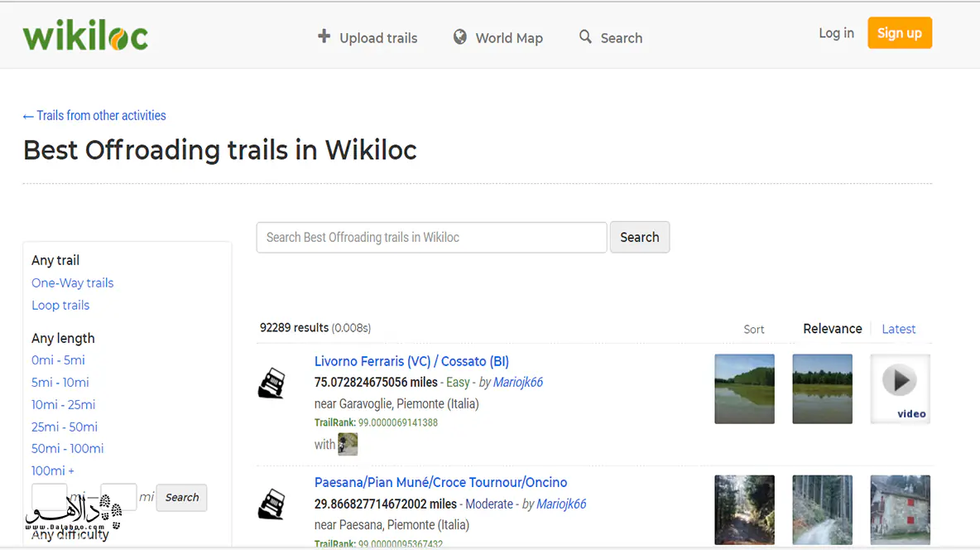Click the maximum length input box

pos(118,498)
